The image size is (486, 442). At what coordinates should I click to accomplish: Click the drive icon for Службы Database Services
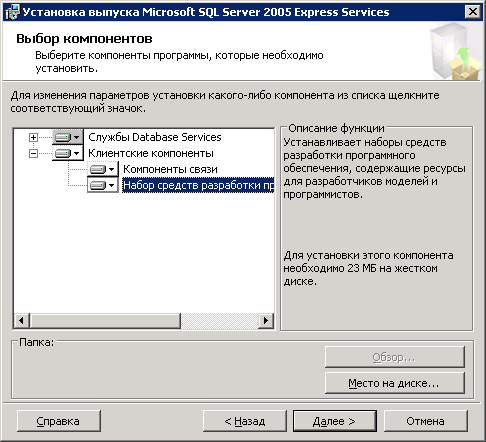click(x=63, y=137)
